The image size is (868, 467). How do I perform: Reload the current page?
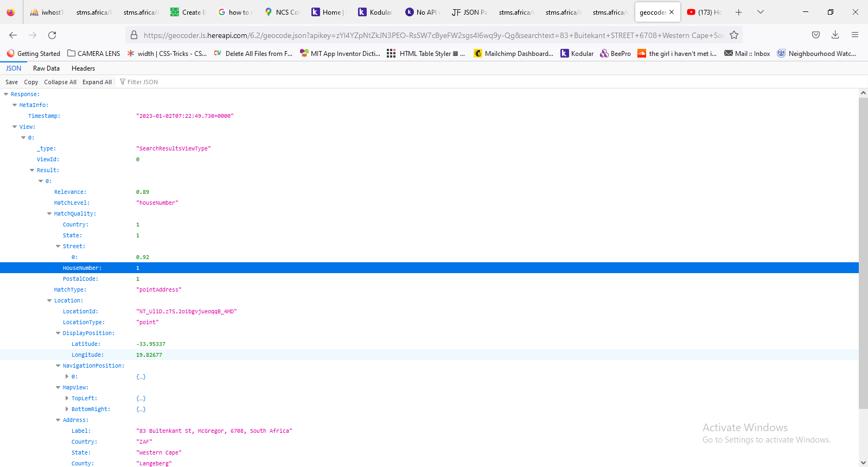52,35
